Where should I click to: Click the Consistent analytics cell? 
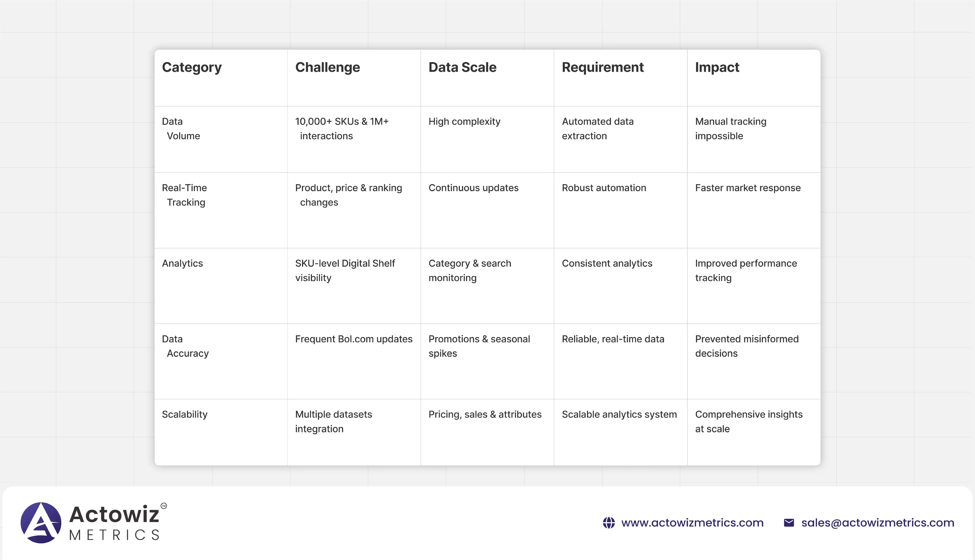tap(607, 263)
